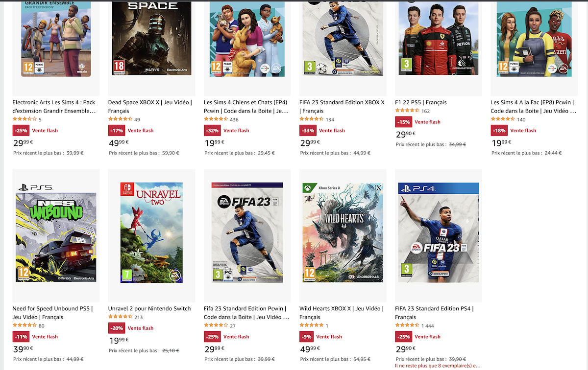
Task: Click the Wild Hearts 49,99 € price
Action: [x=311, y=349]
